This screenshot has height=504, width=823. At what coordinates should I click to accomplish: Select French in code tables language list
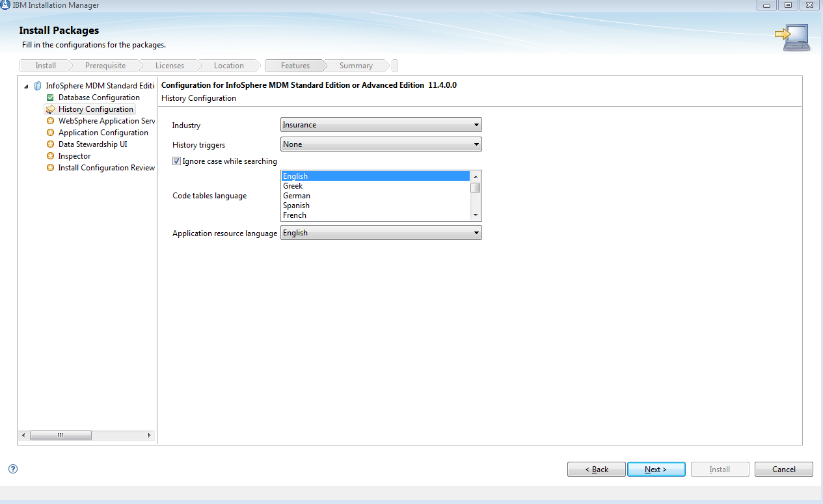point(375,215)
